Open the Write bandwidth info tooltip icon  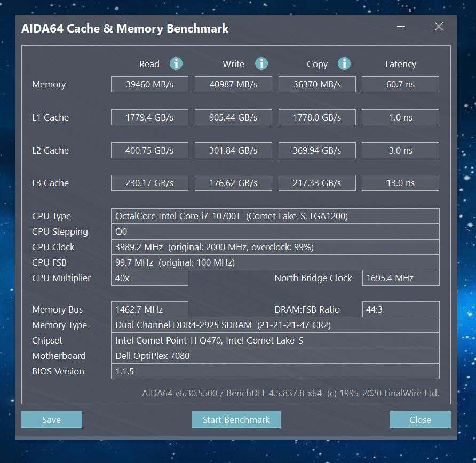point(261,63)
